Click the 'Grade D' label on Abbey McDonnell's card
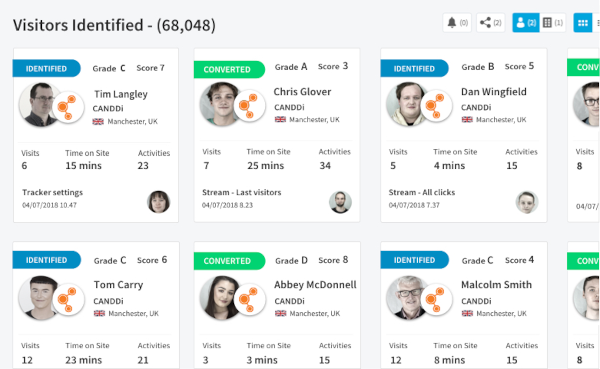Image resolution: width=600 pixels, height=369 pixels. tap(291, 261)
